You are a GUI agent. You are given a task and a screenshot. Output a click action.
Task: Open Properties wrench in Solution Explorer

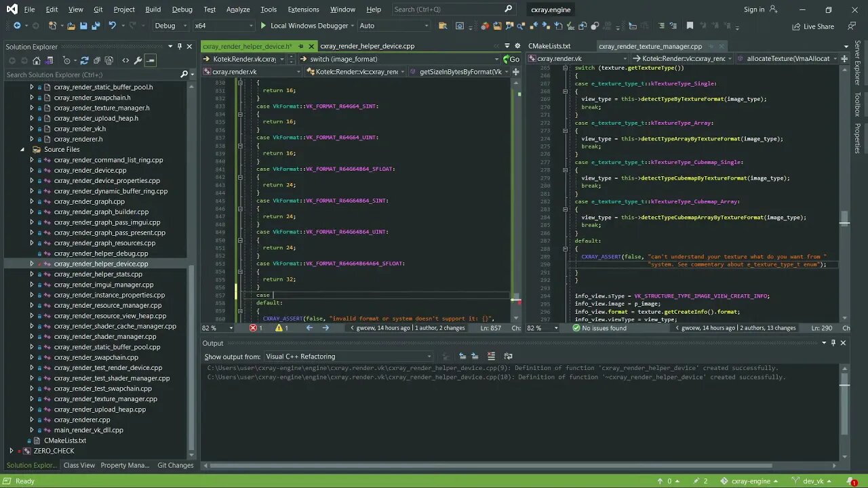(x=138, y=60)
